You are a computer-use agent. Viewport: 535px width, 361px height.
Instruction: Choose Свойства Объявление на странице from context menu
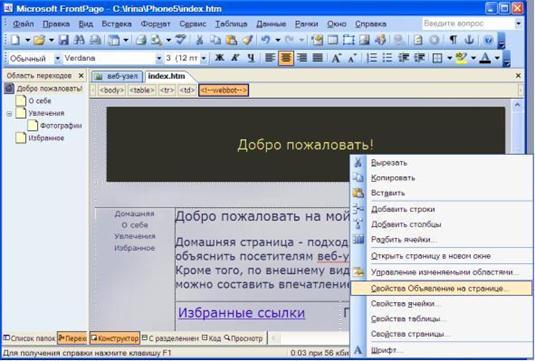(x=441, y=288)
